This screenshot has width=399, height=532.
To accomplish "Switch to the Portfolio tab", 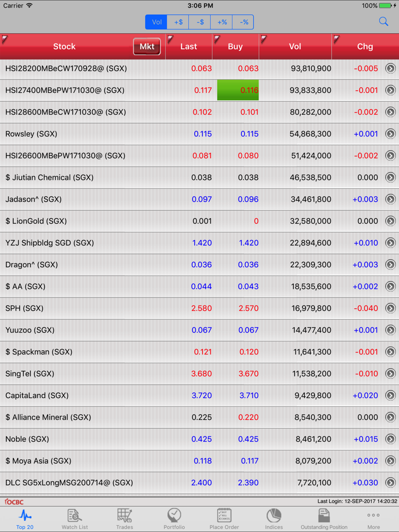I will point(174,519).
